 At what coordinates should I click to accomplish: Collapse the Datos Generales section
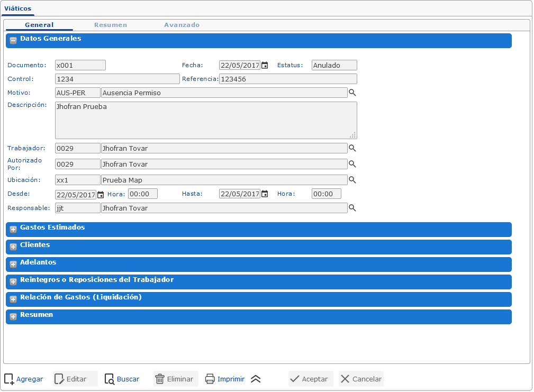tap(13, 41)
